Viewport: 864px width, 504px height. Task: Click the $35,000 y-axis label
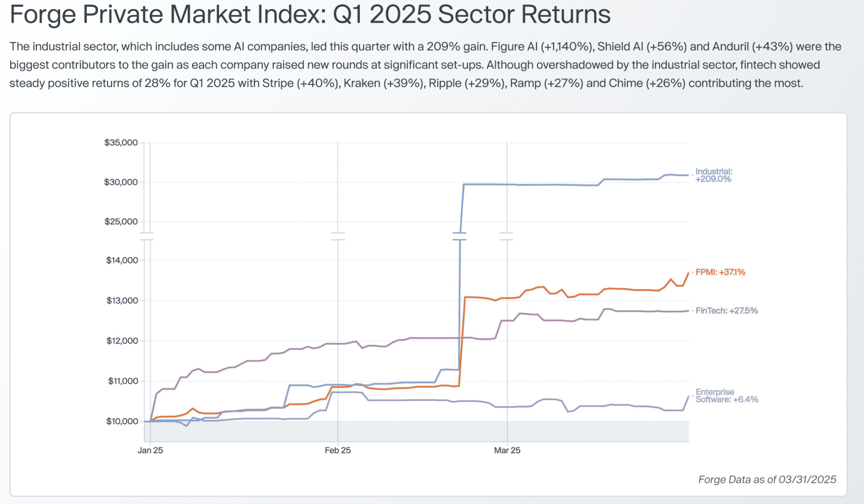click(121, 143)
